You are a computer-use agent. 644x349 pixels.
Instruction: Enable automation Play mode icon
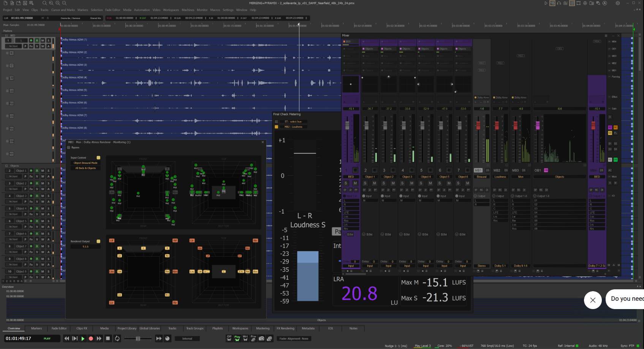point(237,338)
